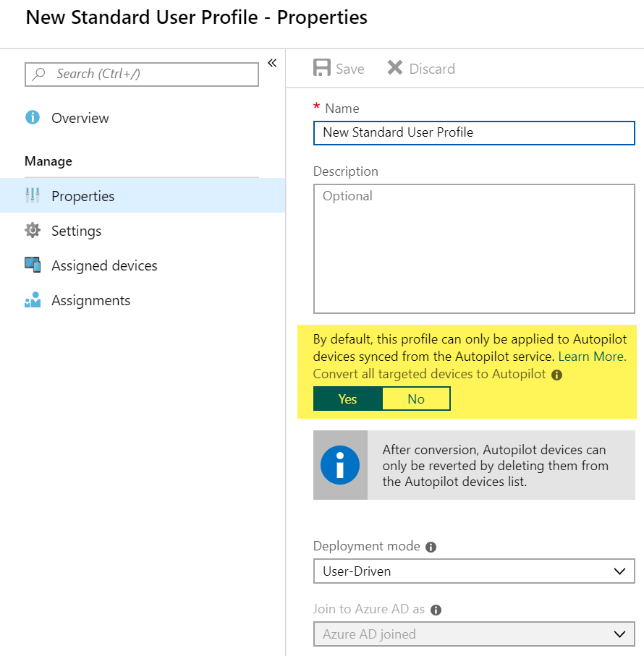Click the Discard X icon

[x=394, y=69]
